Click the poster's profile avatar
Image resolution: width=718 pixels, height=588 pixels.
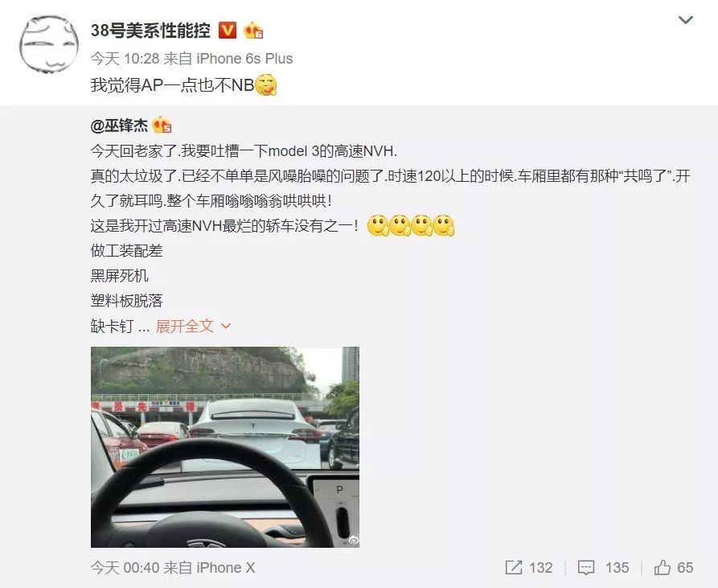click(x=49, y=44)
